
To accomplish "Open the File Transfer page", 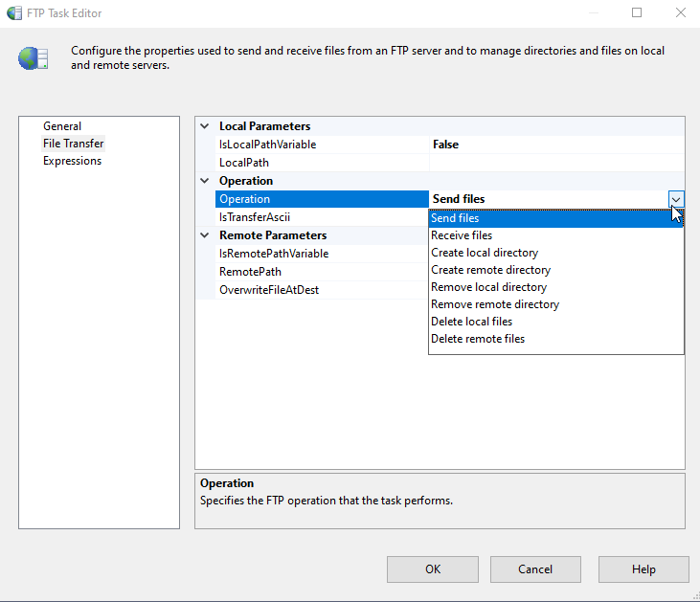I will (74, 144).
